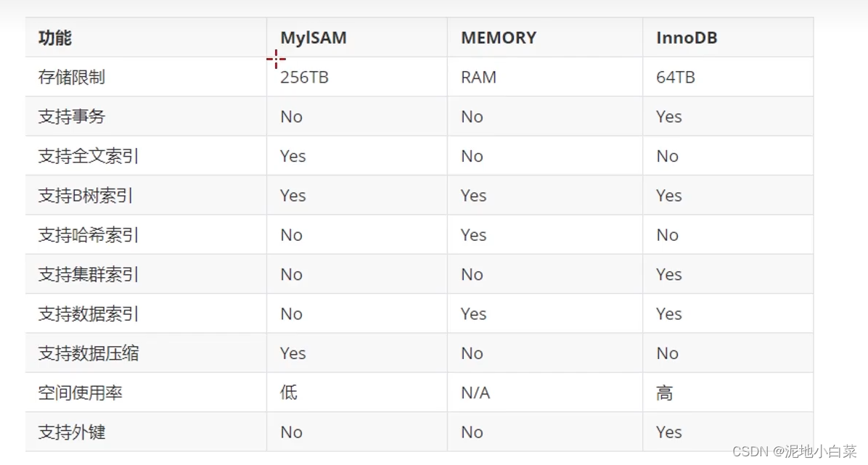Click the 支持外键 row label
This screenshot has width=868, height=465.
pyautogui.click(x=72, y=432)
